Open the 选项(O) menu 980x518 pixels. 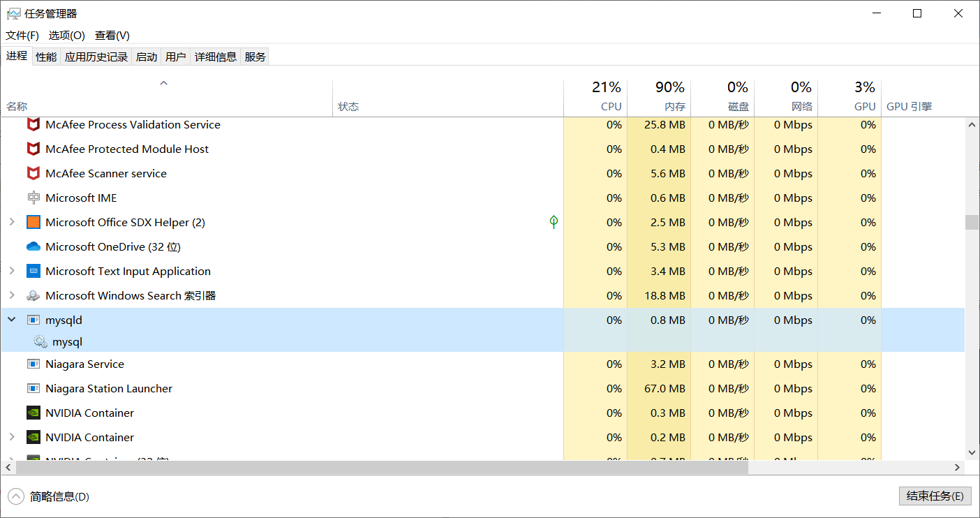(67, 36)
